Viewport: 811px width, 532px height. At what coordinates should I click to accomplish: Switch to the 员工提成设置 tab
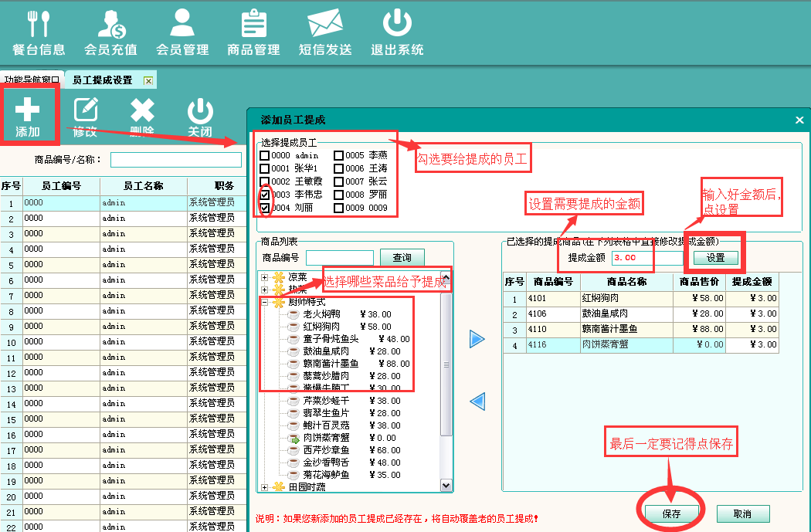coord(102,80)
